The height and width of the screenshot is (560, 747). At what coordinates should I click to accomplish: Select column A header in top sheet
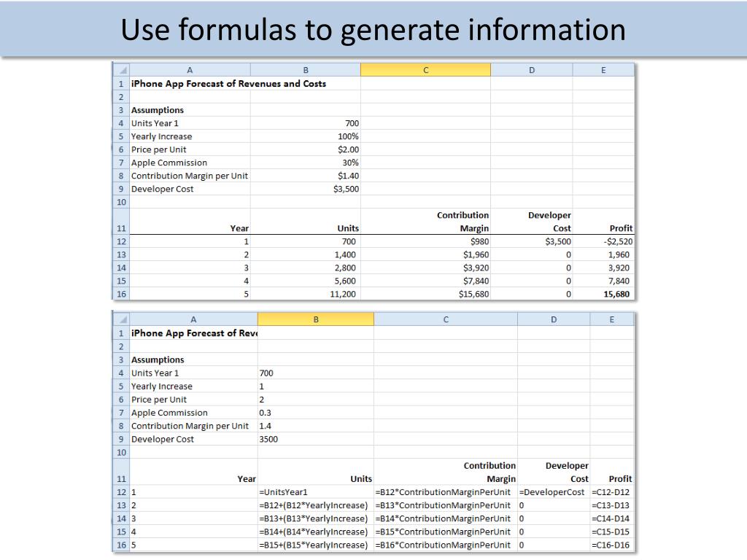click(190, 70)
